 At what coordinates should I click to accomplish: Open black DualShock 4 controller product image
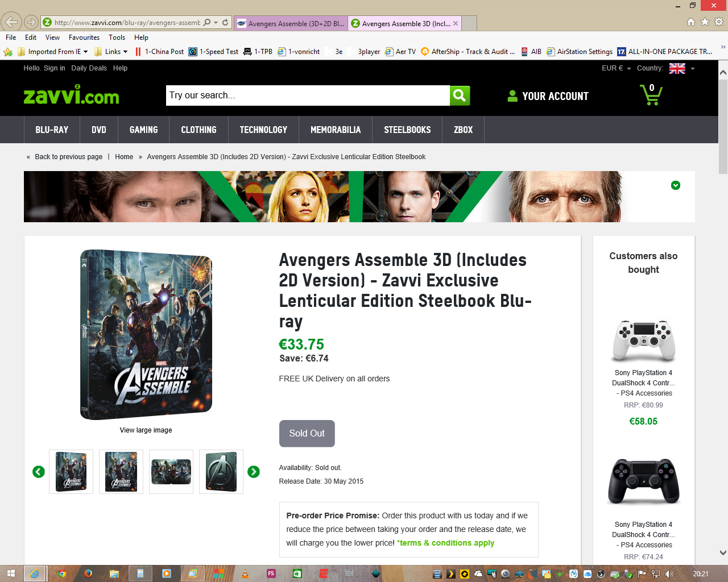pos(644,481)
